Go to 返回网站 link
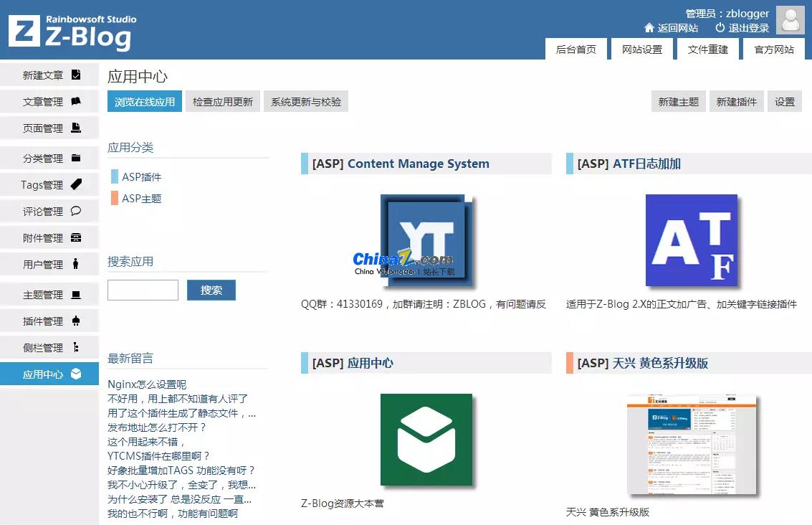 click(x=678, y=27)
